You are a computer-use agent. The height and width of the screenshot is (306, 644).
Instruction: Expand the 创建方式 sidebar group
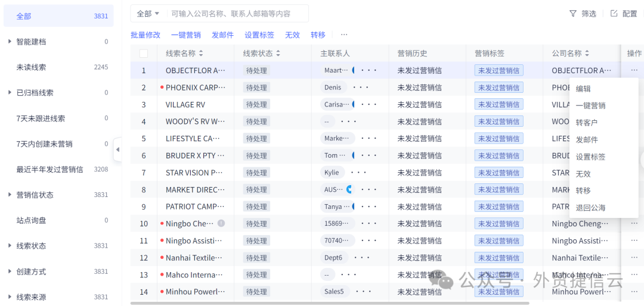[10, 271]
